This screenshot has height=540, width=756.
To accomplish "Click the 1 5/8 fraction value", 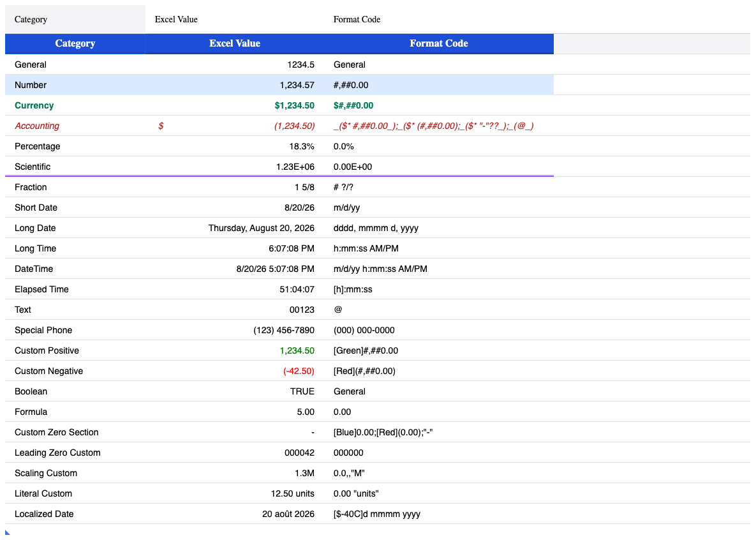I will point(234,187).
